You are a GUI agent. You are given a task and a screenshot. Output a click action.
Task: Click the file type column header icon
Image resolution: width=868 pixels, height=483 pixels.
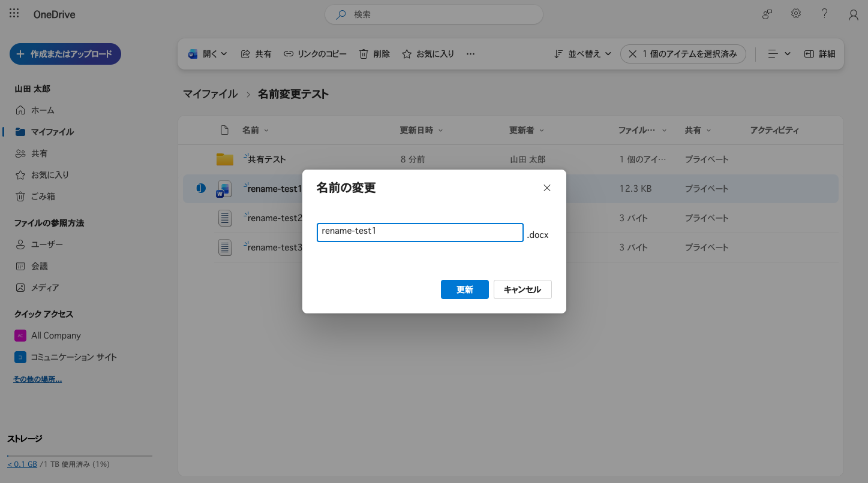tap(225, 130)
